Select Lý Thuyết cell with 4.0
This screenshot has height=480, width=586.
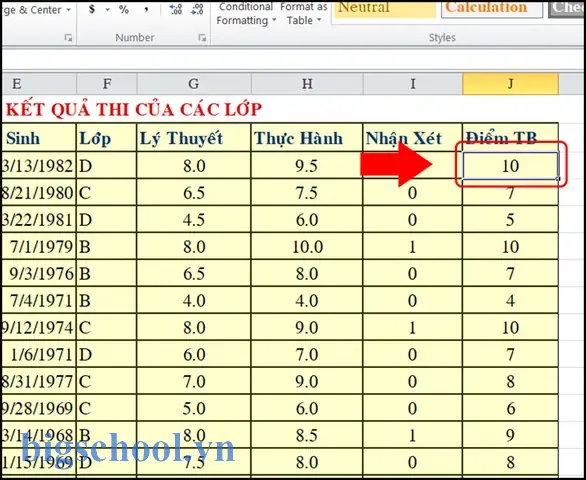point(194,300)
